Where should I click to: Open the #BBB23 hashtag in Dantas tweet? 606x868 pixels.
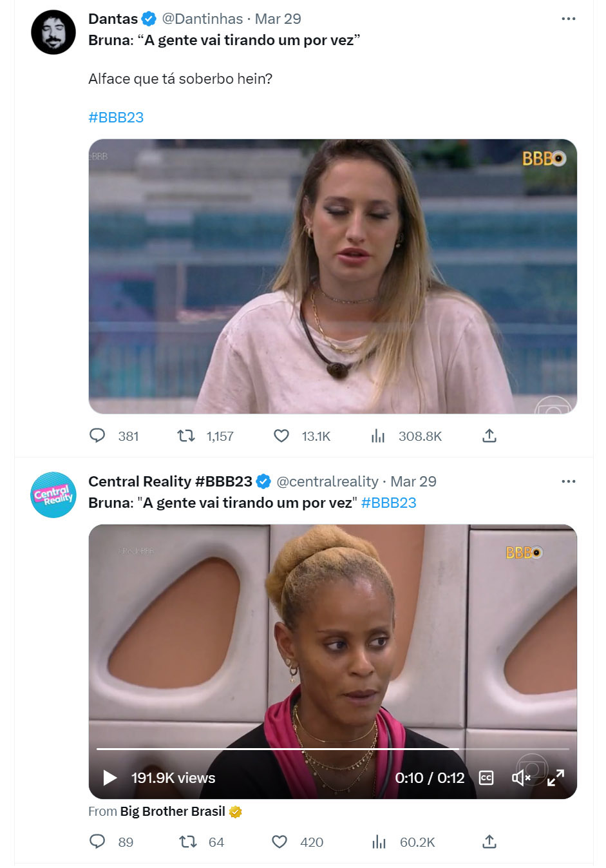coord(116,117)
